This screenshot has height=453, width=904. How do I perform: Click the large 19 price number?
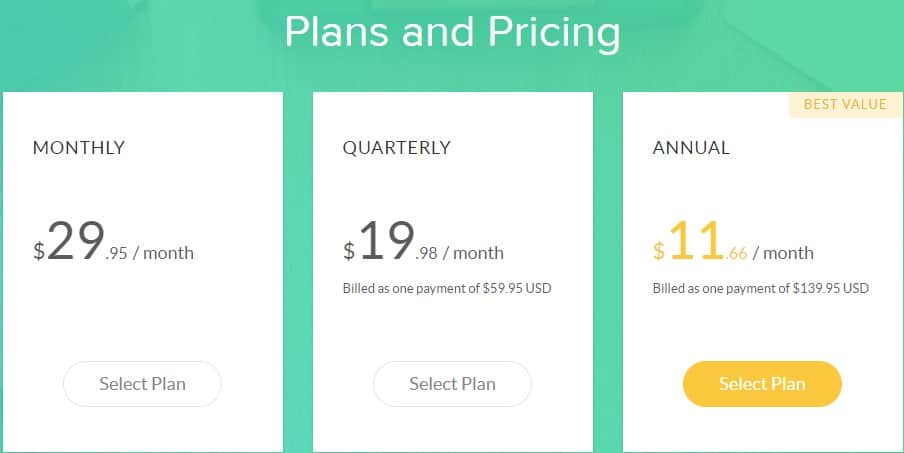coord(386,241)
